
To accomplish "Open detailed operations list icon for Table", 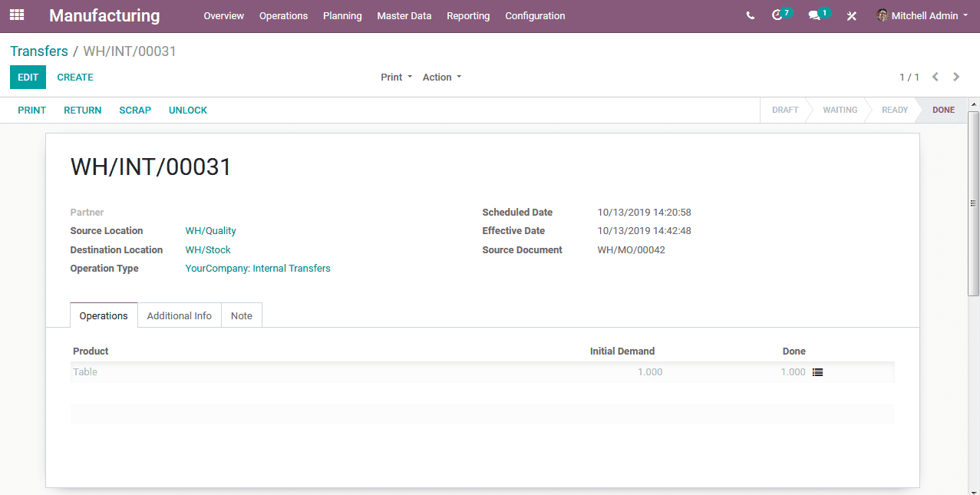I will coord(818,372).
